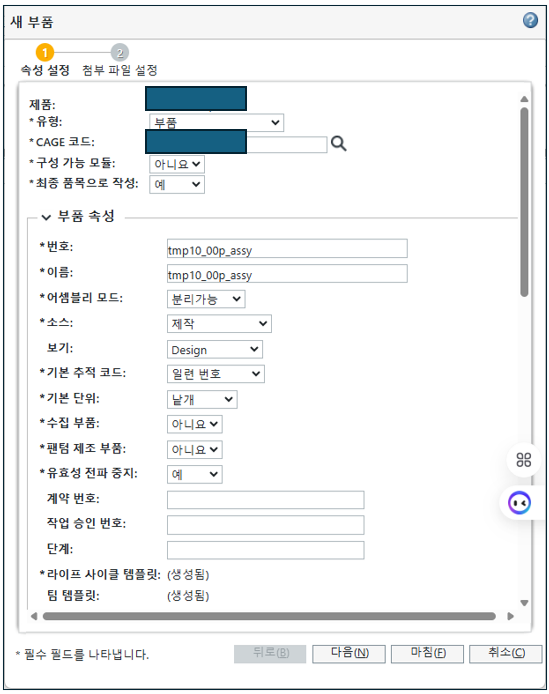Open the 기본 추적 코드 dropdown

(216, 374)
